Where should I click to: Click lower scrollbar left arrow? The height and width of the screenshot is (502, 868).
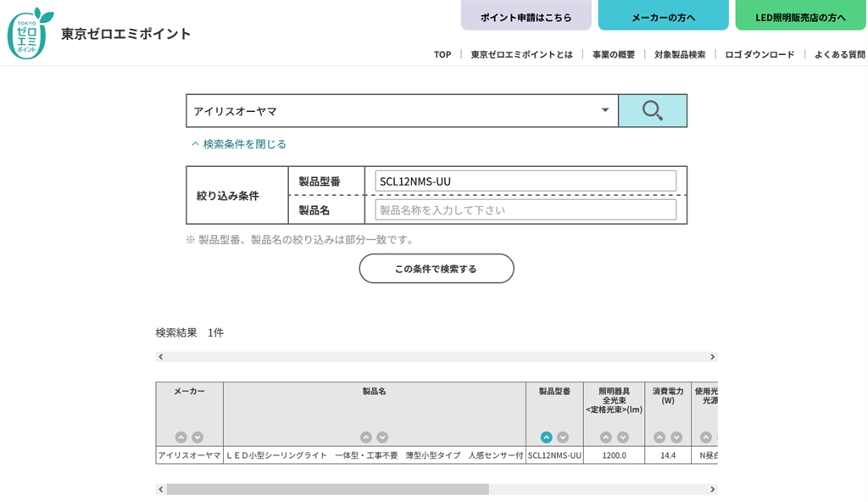click(x=160, y=489)
